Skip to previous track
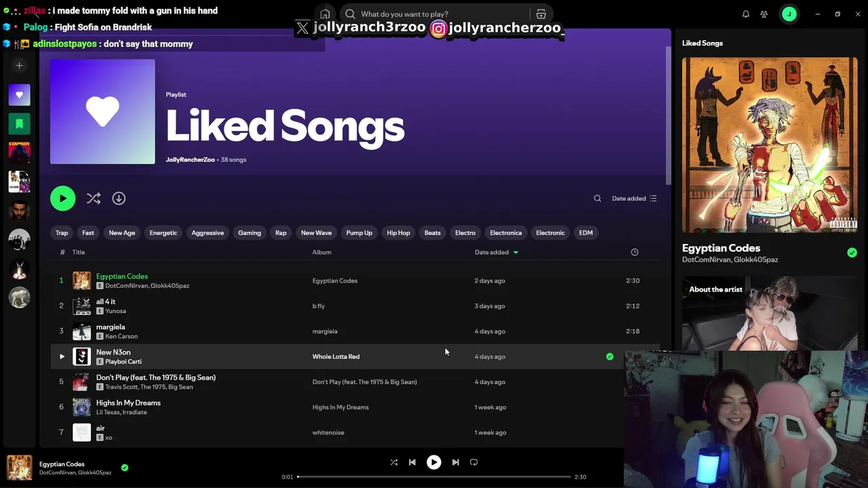Viewport: 868px width, 488px height. (x=412, y=462)
